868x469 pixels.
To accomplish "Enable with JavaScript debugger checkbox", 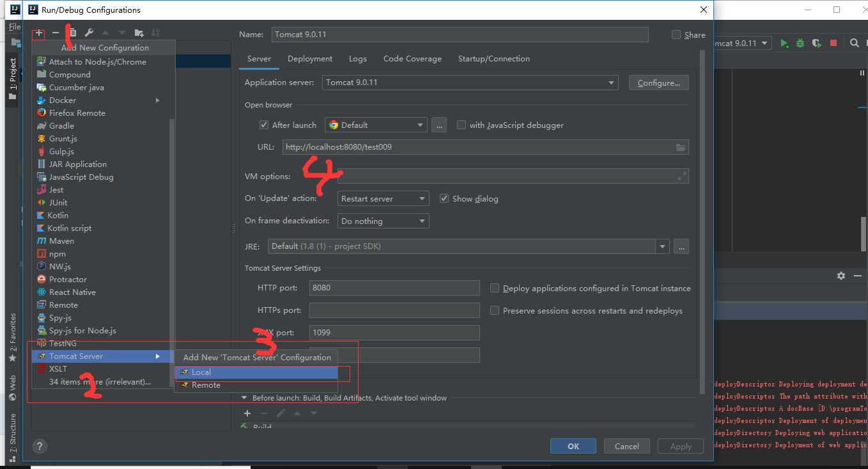I will coord(461,125).
